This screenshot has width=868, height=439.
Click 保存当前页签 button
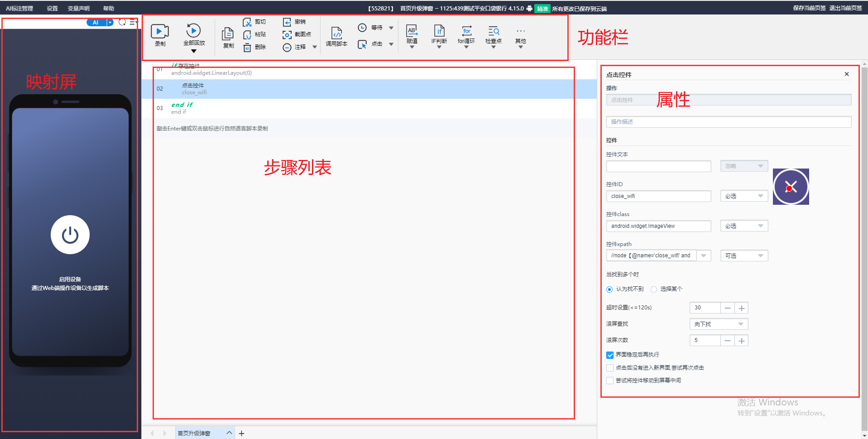coord(809,8)
